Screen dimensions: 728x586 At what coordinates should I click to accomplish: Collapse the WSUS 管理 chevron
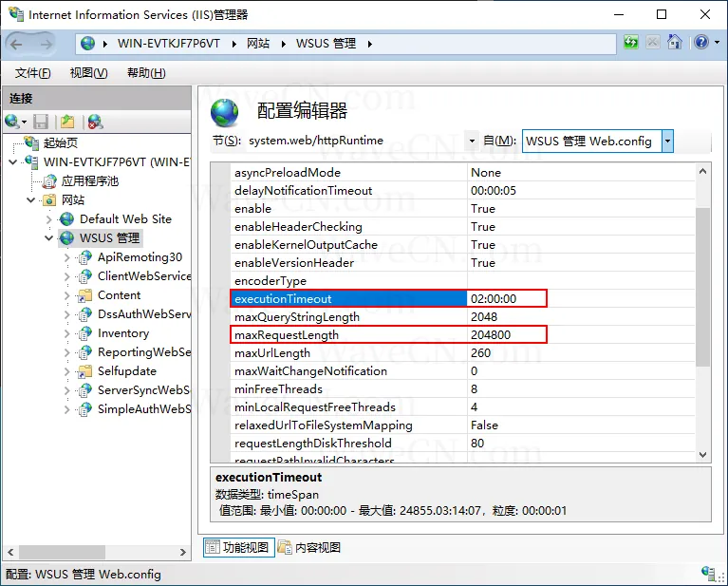point(48,238)
